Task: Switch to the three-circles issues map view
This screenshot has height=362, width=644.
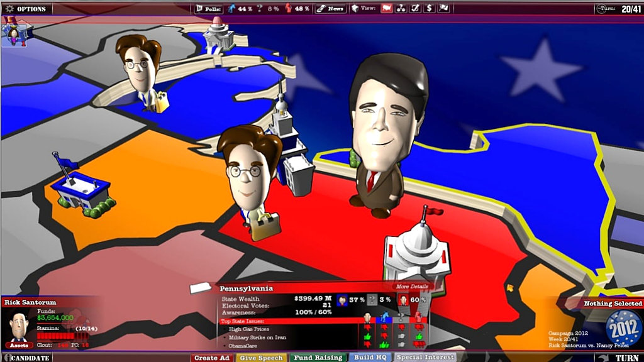Action: coord(401,8)
